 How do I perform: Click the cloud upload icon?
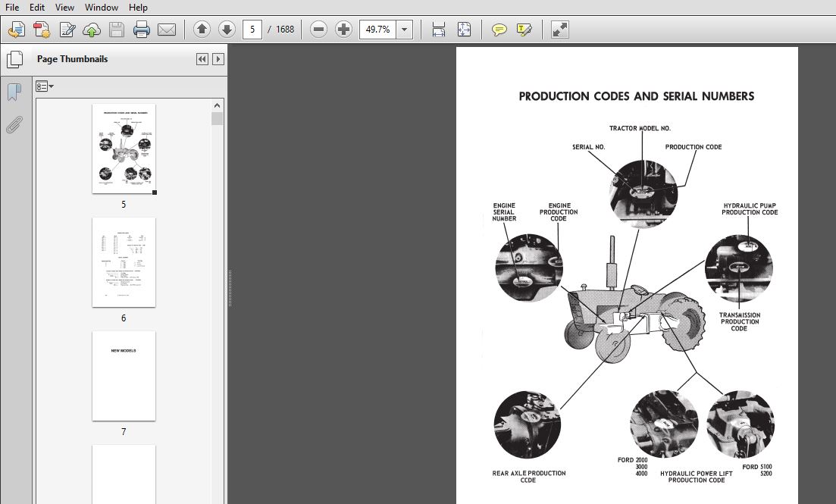coord(92,30)
